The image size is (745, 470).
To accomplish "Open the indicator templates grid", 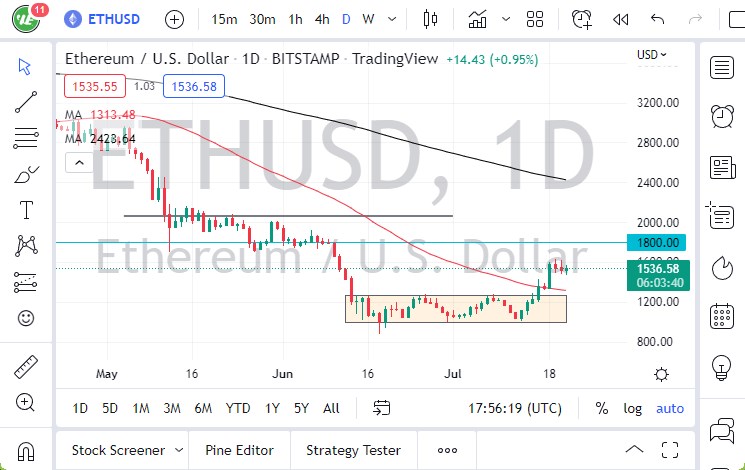I will coord(535,19).
